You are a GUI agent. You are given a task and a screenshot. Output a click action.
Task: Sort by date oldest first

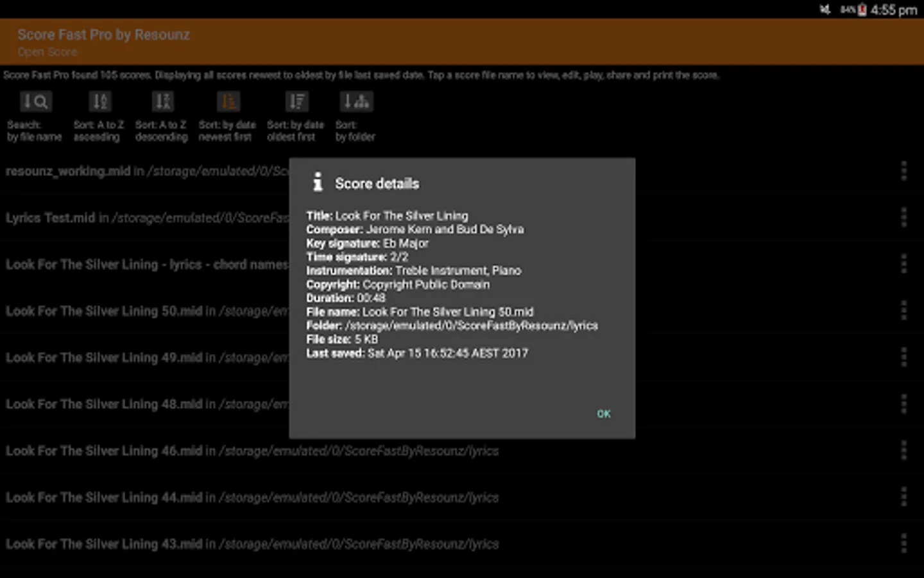296,101
